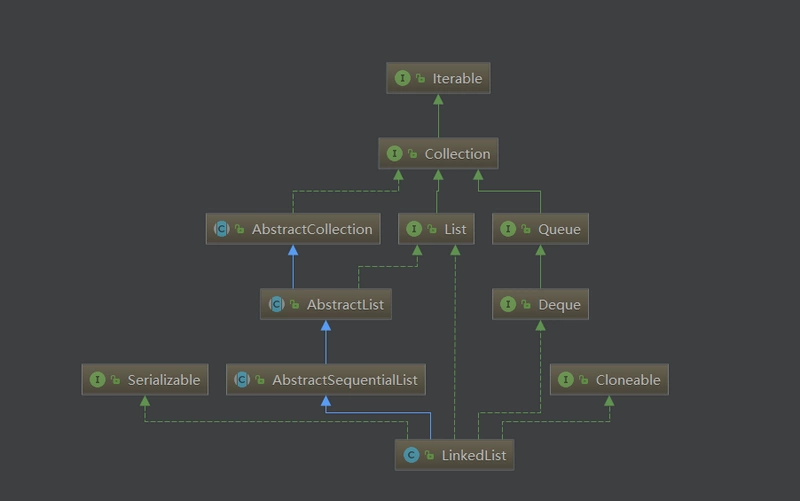Click the interface icon on Cloneable
This screenshot has height=501, width=800.
click(x=565, y=380)
